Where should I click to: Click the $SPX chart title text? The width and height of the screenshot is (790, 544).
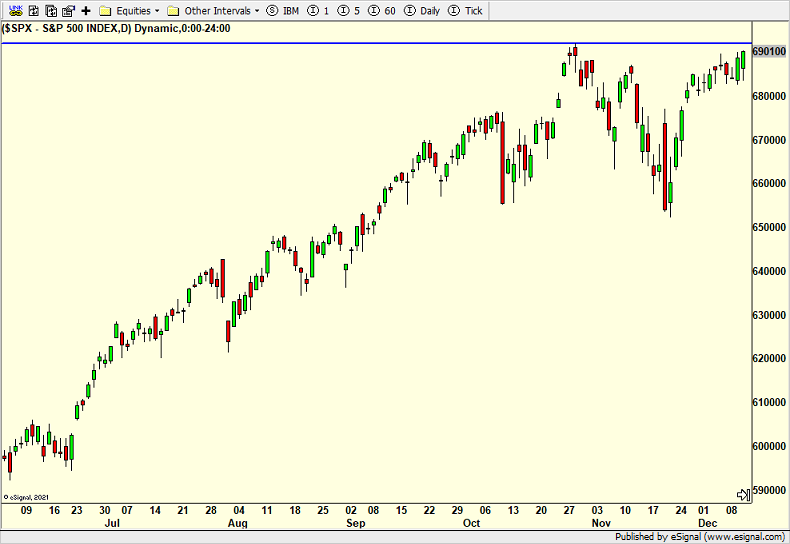pos(117,29)
